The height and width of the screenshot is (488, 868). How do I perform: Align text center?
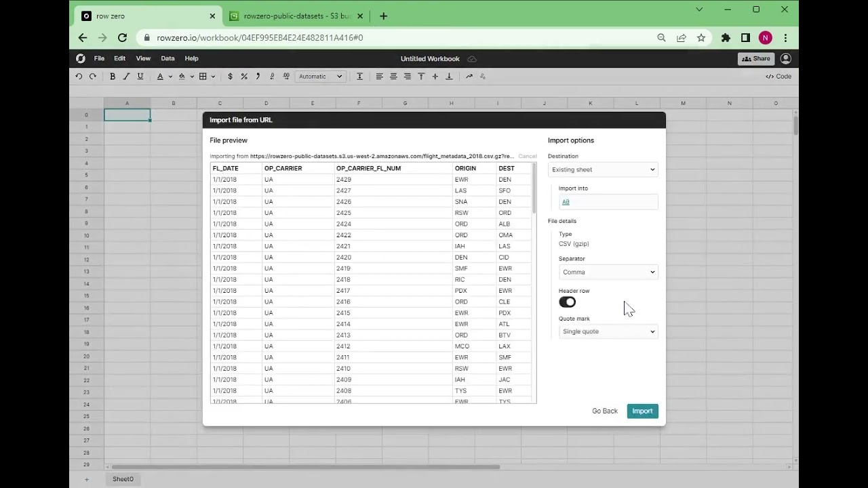coord(393,77)
